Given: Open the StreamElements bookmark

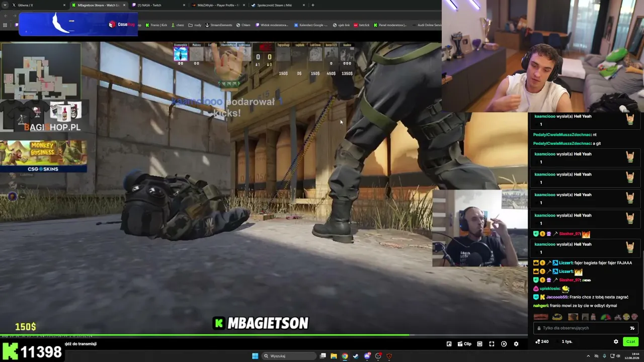Looking at the screenshot, I should [x=218, y=25].
